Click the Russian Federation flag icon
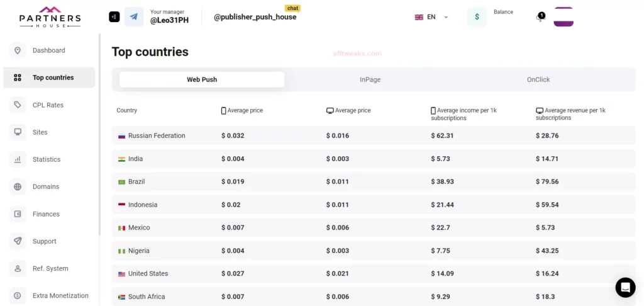644x306 pixels. [x=121, y=136]
